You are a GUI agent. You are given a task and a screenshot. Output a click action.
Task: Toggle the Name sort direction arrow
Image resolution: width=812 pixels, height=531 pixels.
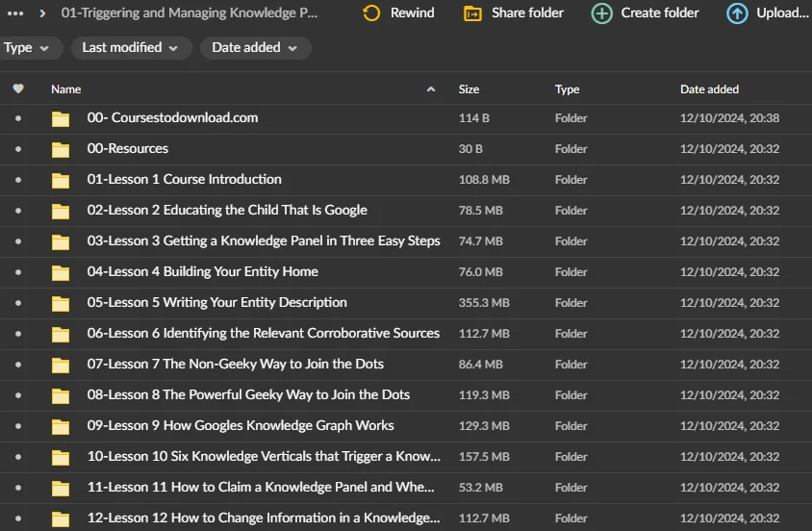pos(430,89)
